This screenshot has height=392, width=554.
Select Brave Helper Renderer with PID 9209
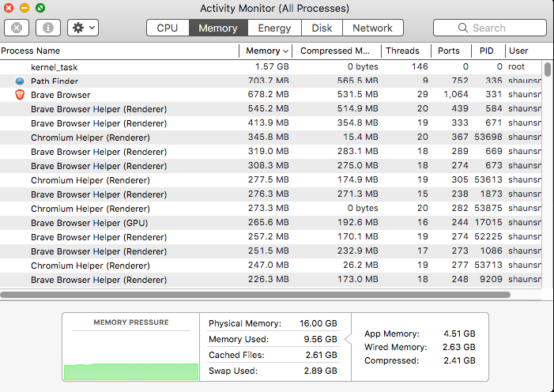(270, 280)
